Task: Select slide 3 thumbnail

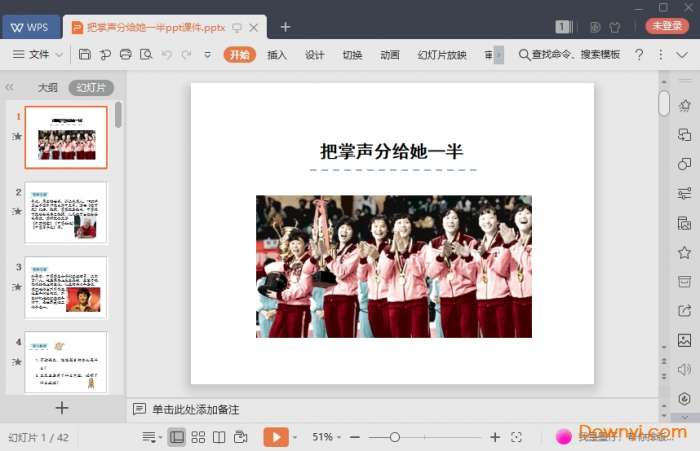Action: tap(66, 287)
